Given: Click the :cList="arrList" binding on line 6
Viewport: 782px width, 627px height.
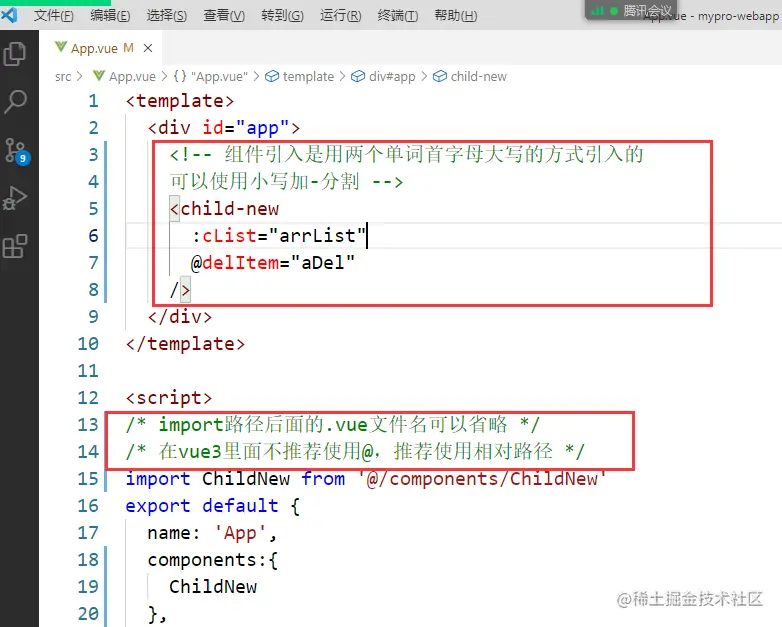Looking at the screenshot, I should point(279,235).
